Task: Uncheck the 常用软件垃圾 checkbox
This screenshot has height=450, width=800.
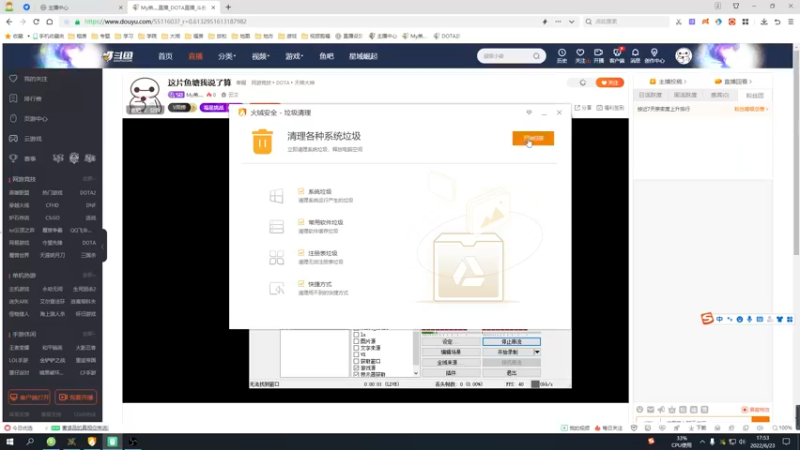Action: pos(301,222)
